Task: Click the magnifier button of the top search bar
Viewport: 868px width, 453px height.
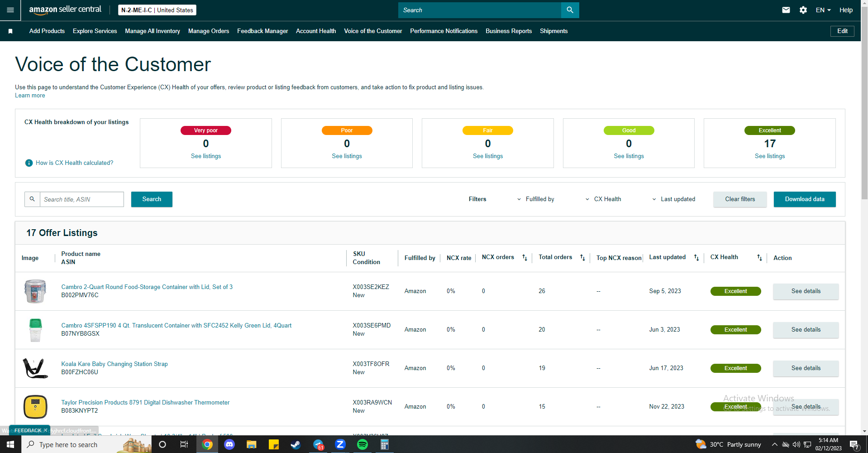Action: (x=570, y=10)
